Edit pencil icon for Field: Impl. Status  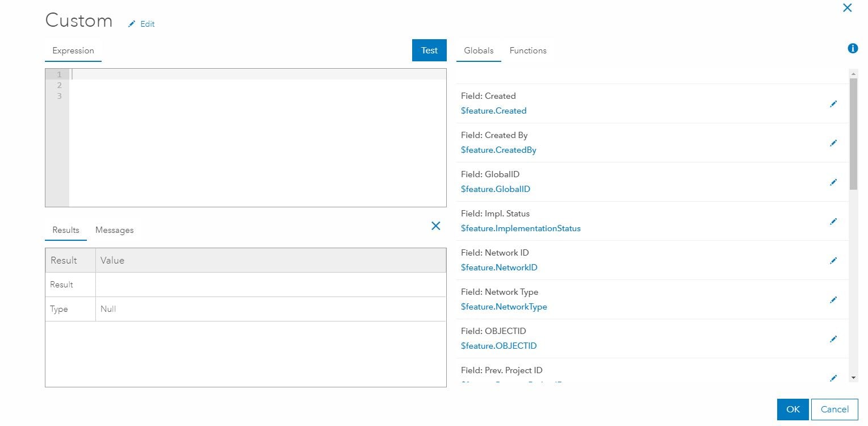tap(833, 222)
